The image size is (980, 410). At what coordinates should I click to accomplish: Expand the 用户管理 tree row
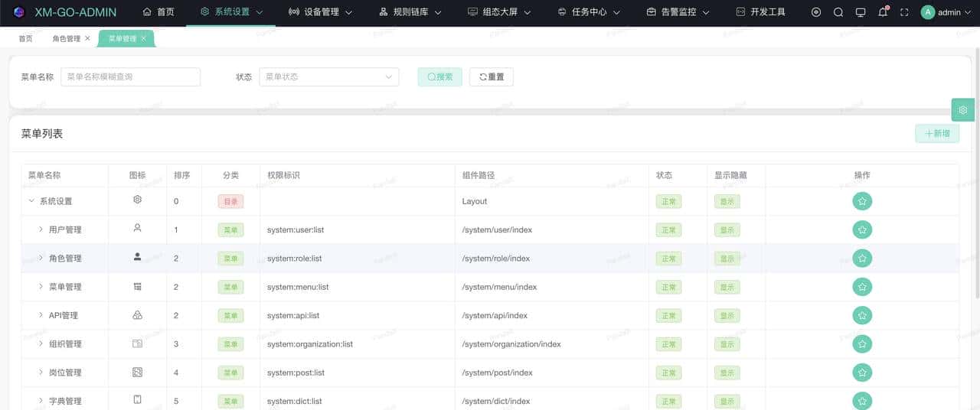[41, 229]
